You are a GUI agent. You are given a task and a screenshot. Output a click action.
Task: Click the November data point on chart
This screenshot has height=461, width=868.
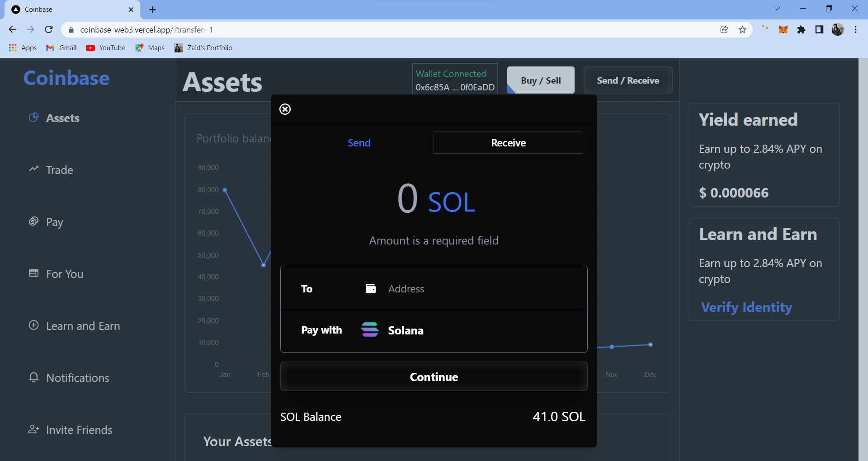[x=612, y=347]
